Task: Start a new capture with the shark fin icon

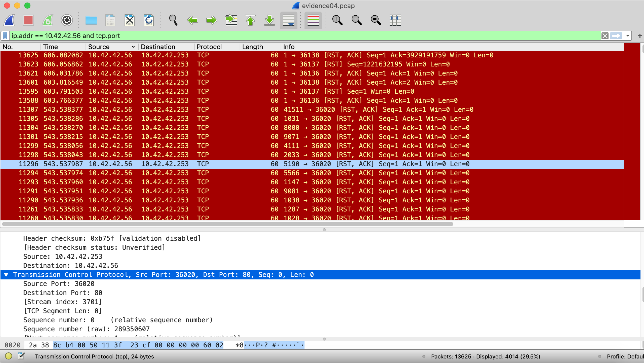Action: tap(9, 20)
